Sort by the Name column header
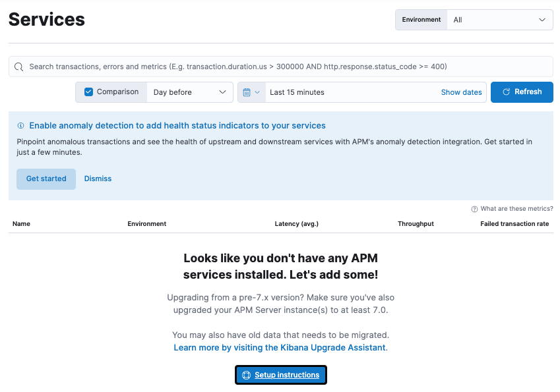This screenshot has width=560, height=392. (21, 223)
